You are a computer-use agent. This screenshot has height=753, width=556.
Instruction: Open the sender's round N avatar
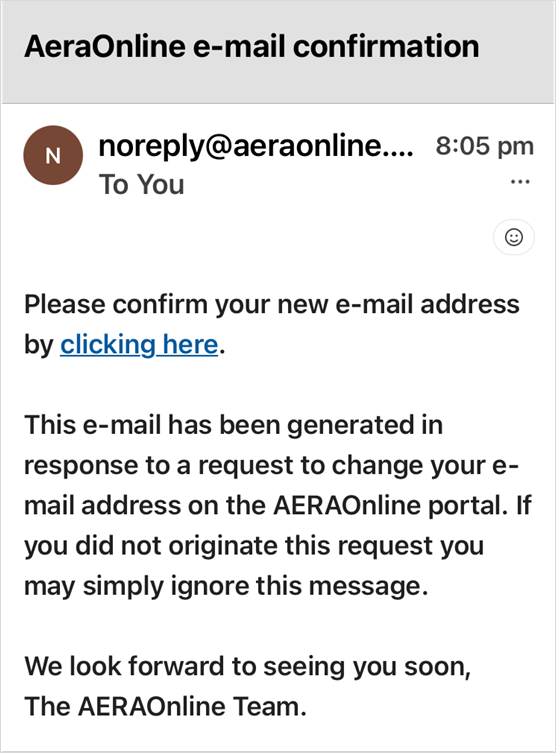(x=53, y=155)
